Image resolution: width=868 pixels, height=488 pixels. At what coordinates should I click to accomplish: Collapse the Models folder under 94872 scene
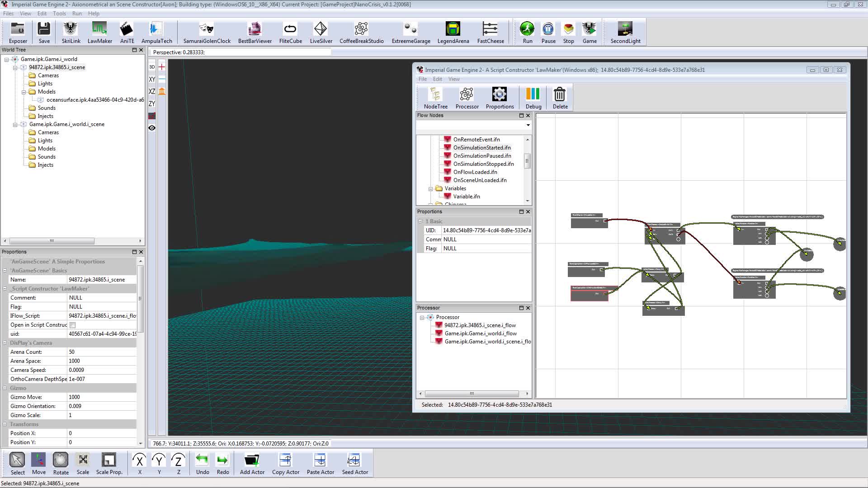click(24, 92)
